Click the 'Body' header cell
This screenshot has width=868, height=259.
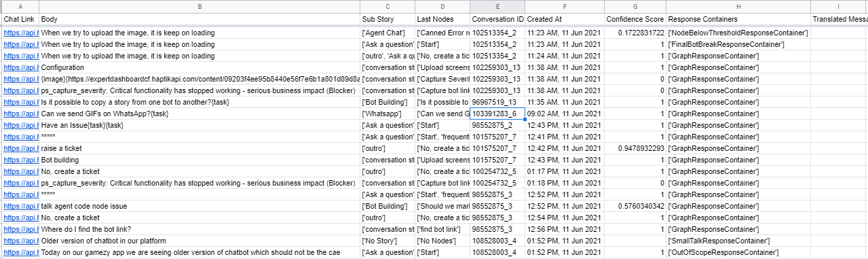pyautogui.click(x=200, y=19)
